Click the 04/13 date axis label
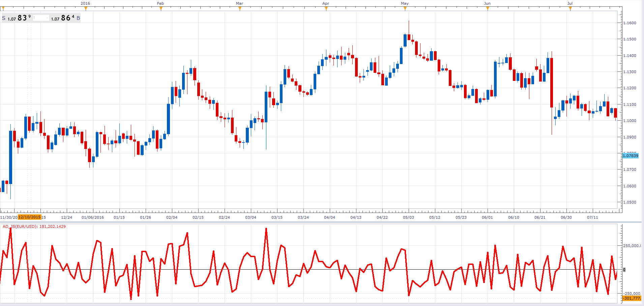 (x=356, y=217)
